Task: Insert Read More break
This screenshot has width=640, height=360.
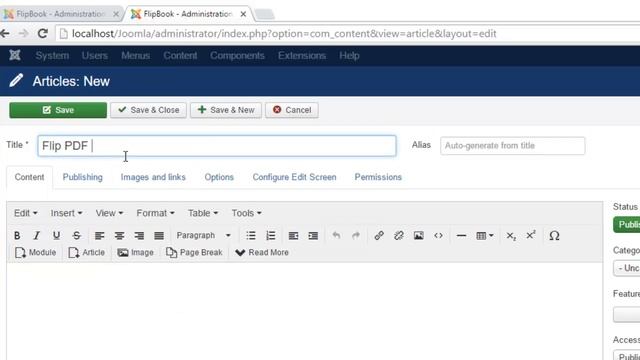Action: click(x=262, y=253)
